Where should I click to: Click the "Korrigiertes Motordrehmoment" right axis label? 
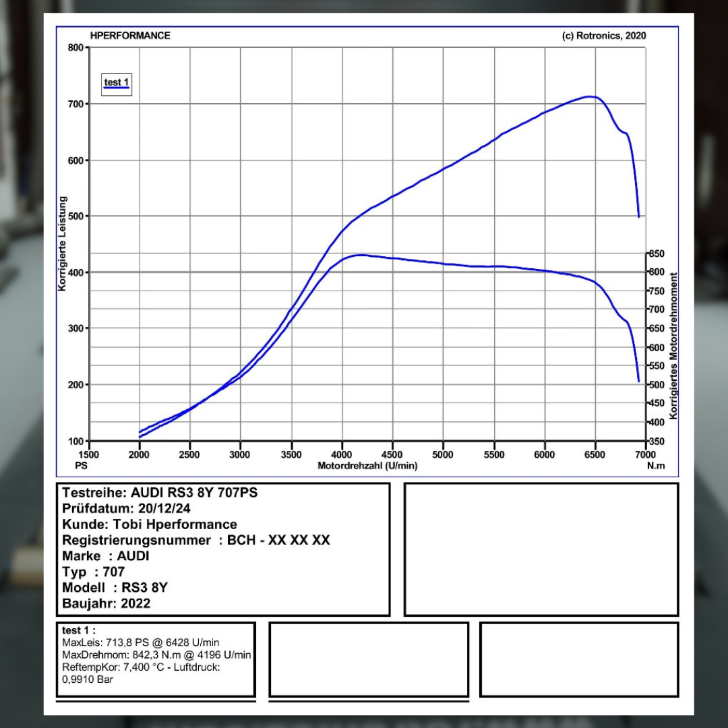pos(673,345)
